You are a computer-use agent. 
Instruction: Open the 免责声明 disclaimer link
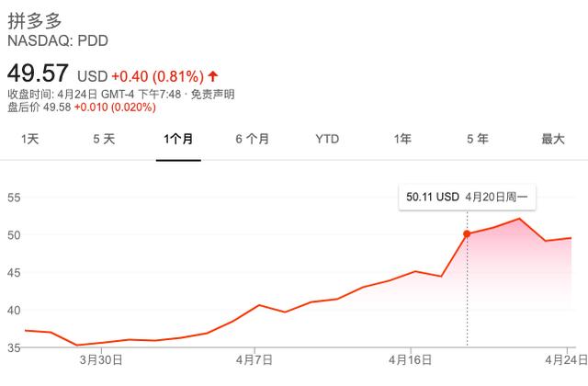tap(212, 94)
